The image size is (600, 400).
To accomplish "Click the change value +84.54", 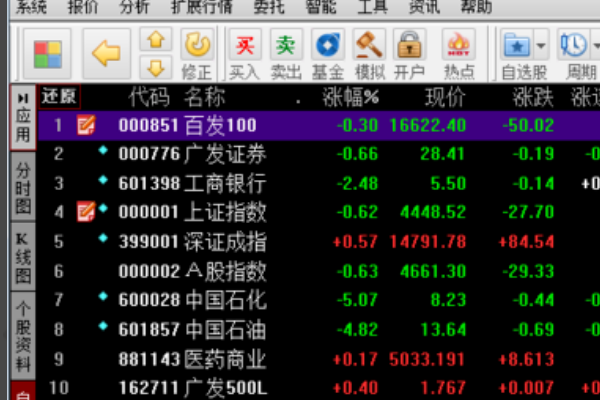I will 526,242.
